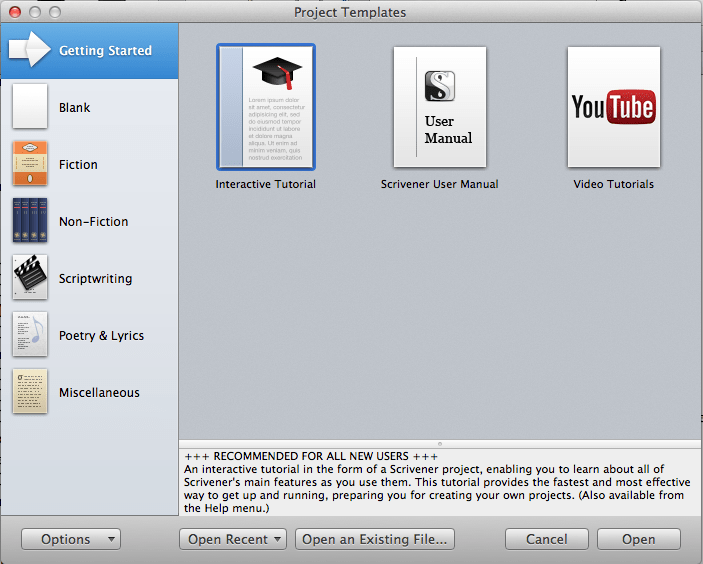Click the template description text area

440,482
